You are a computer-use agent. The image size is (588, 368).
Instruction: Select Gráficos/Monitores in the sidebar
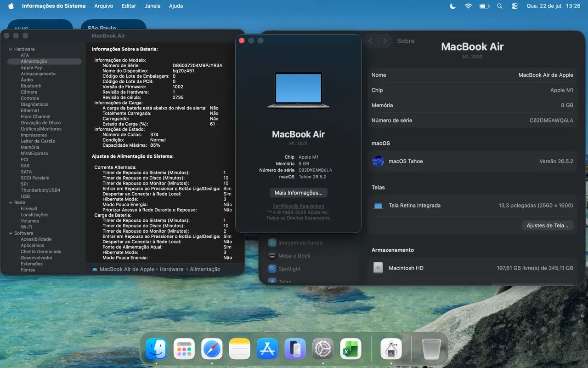point(41,129)
